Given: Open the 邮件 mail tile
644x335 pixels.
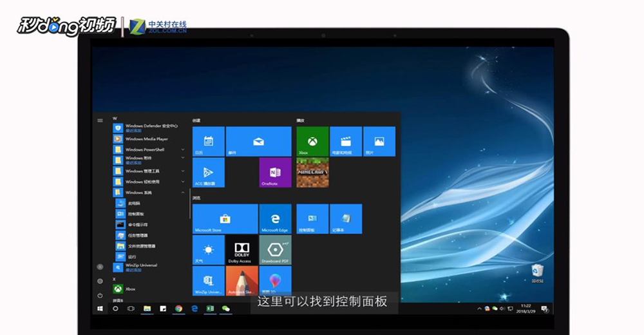Looking at the screenshot, I should (258, 141).
